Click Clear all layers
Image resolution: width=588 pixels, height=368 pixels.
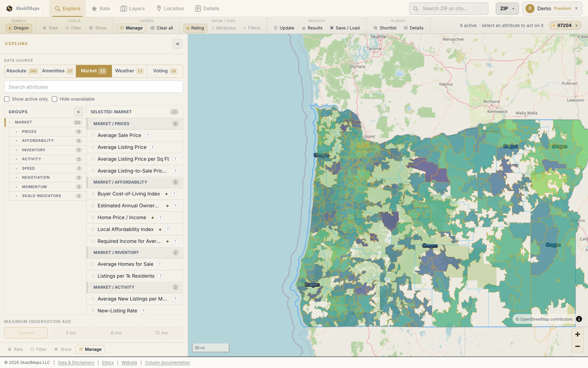pos(162,28)
